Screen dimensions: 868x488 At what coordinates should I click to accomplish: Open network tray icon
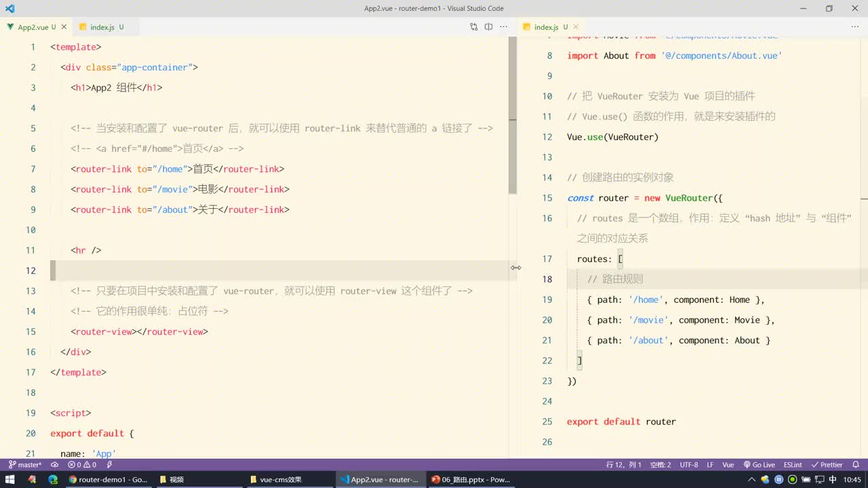(x=818, y=479)
